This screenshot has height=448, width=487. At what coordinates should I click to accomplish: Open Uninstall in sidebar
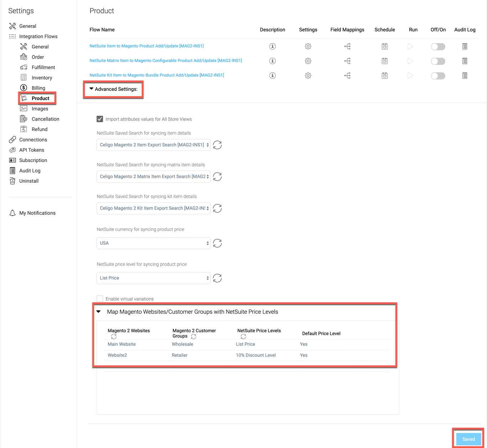click(24, 181)
